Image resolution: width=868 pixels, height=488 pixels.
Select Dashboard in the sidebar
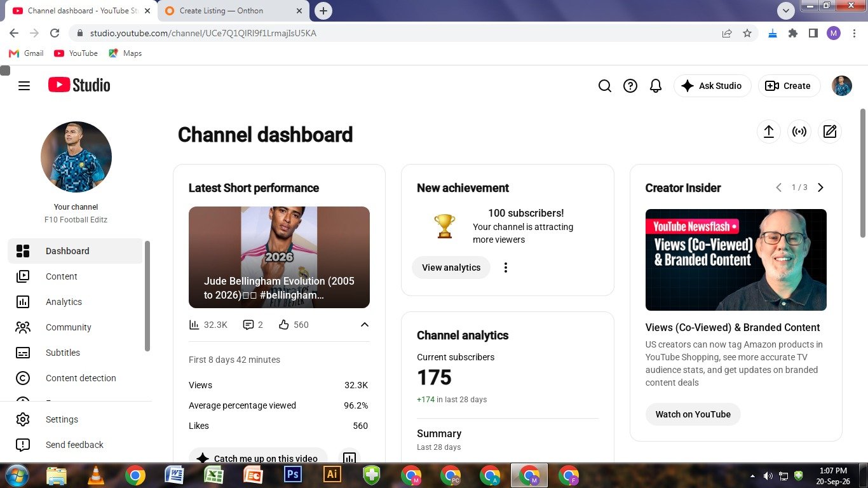point(75,251)
